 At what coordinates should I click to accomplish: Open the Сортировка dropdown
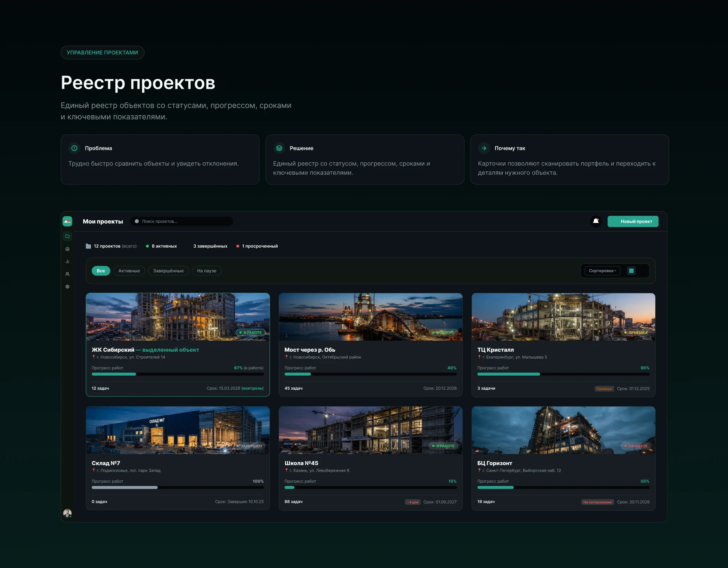(602, 271)
